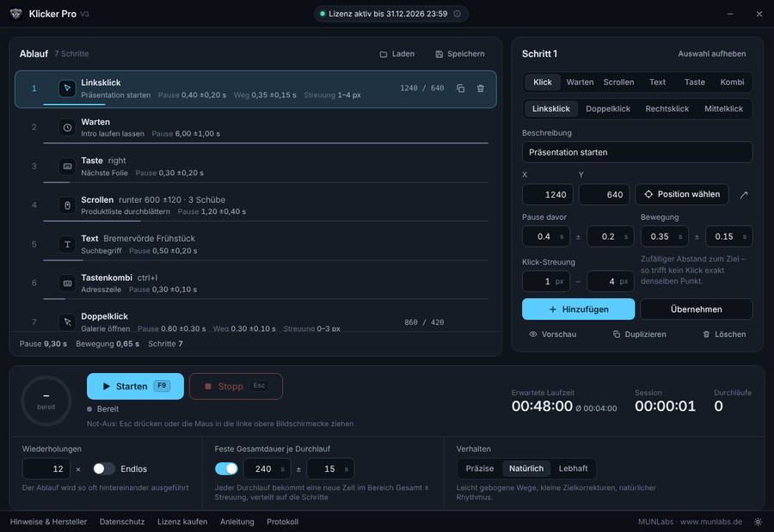The height and width of the screenshot is (532, 774).
Task: Switch to the Warten step type tab
Action: coord(580,82)
